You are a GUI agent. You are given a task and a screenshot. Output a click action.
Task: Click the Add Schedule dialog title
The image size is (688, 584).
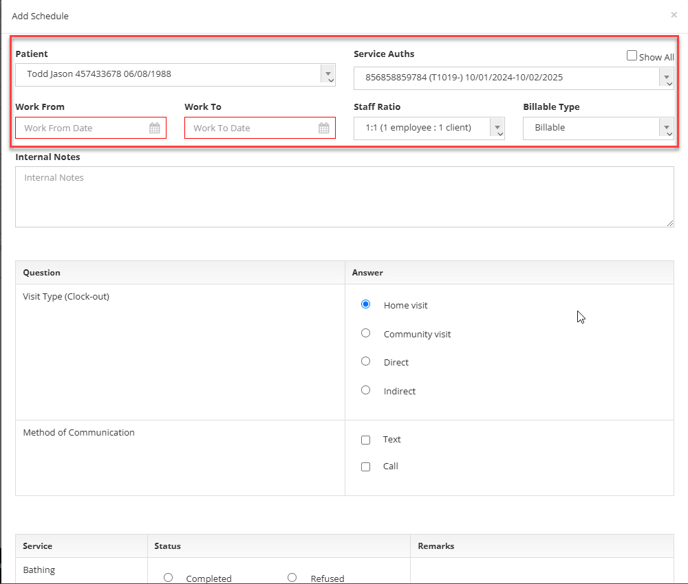pos(40,16)
